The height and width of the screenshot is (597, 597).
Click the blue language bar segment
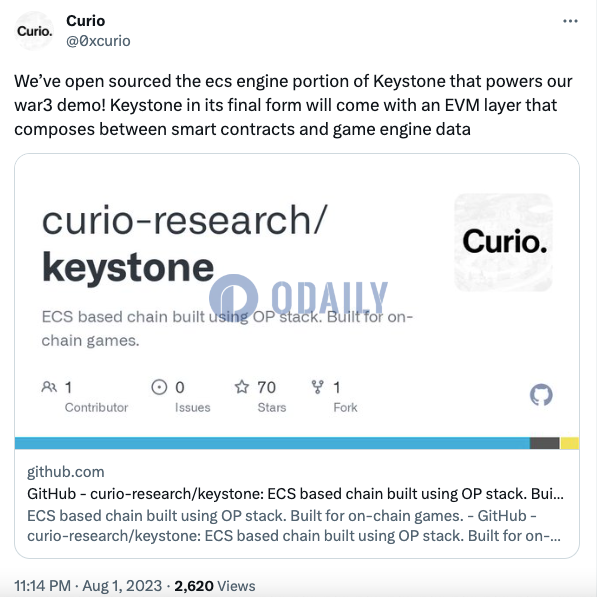(272, 443)
